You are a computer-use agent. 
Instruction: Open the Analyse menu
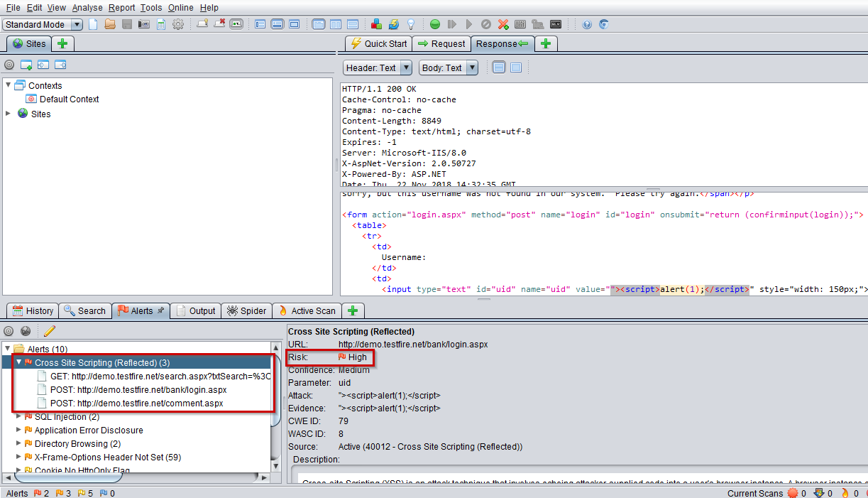click(87, 8)
